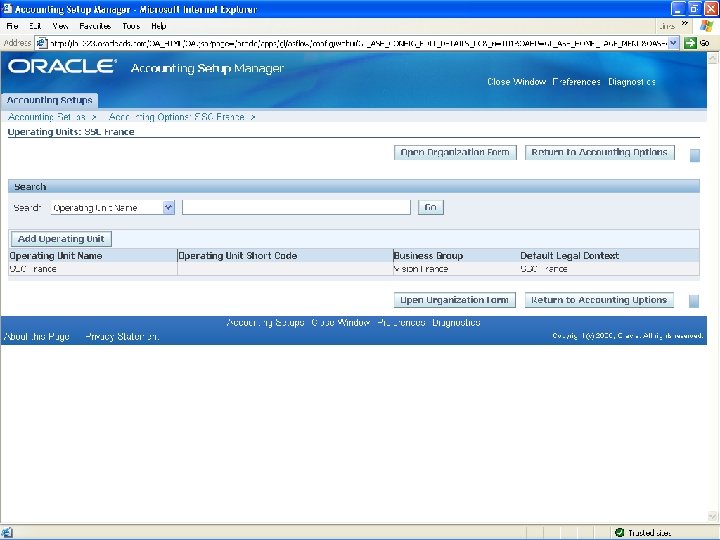Image resolution: width=720 pixels, height=540 pixels.
Task: Click small blue square beside bottom Return button
Action: click(x=694, y=301)
